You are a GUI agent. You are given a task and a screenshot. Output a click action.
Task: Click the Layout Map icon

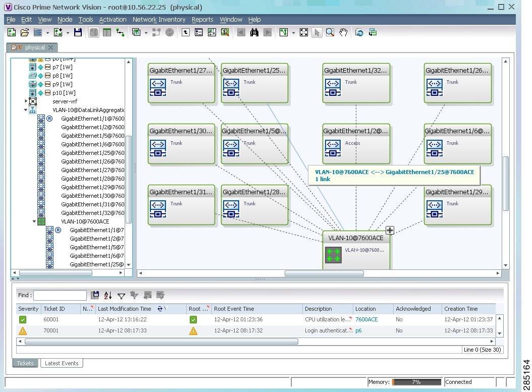(283, 33)
